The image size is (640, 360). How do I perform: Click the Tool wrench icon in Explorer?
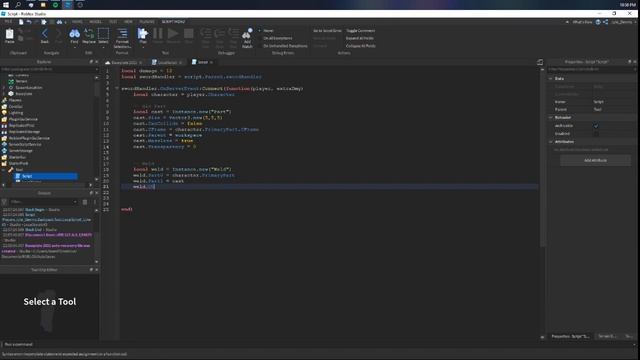[11, 169]
